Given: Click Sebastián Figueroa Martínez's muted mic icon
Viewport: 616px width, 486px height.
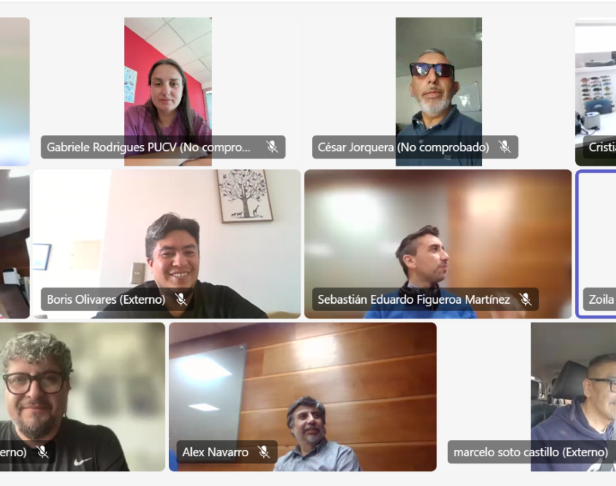Looking at the screenshot, I should pos(525,299).
